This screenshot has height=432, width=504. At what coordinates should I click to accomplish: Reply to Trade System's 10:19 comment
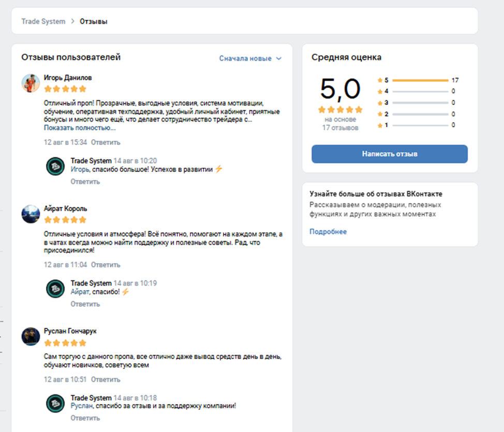[x=85, y=304]
